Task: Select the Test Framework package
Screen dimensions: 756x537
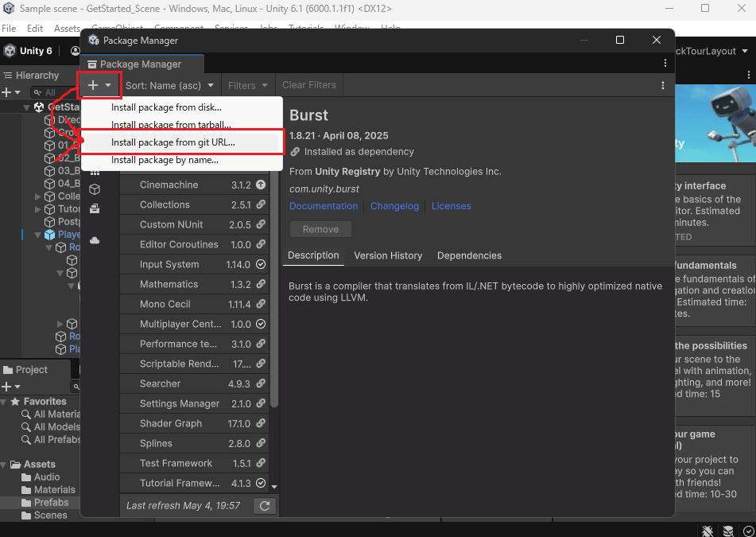Action: coord(194,463)
